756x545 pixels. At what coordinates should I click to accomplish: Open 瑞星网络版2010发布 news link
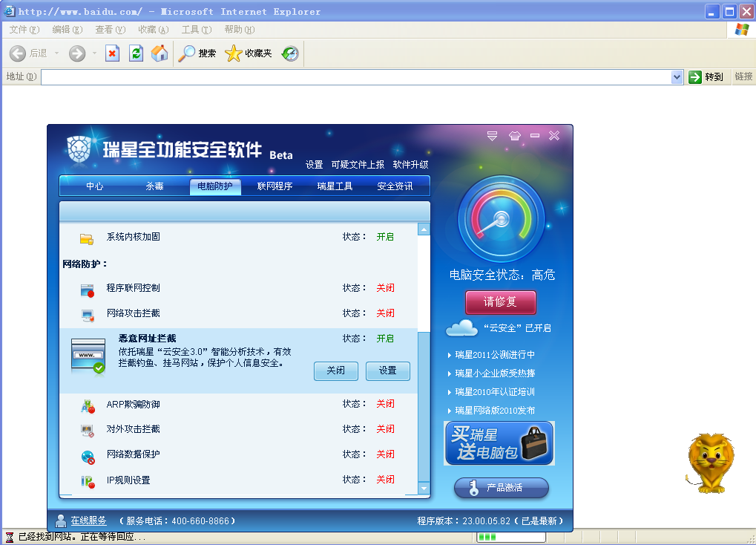click(x=495, y=411)
